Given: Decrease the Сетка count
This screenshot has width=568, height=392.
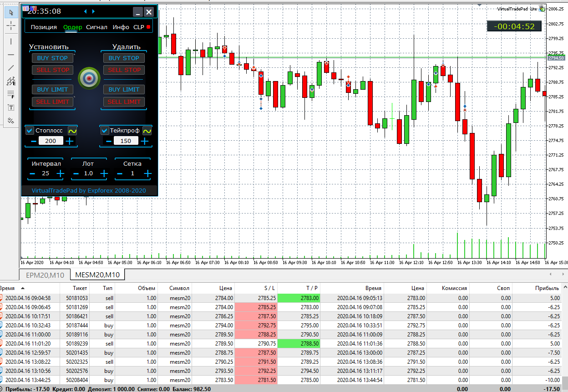Looking at the screenshot, I should (x=120, y=173).
